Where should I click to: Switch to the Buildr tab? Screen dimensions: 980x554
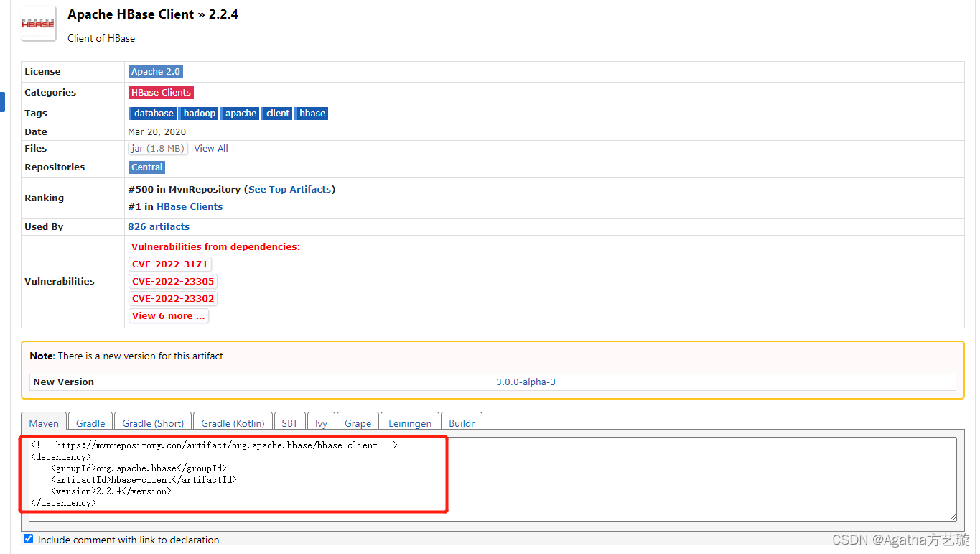pos(462,423)
